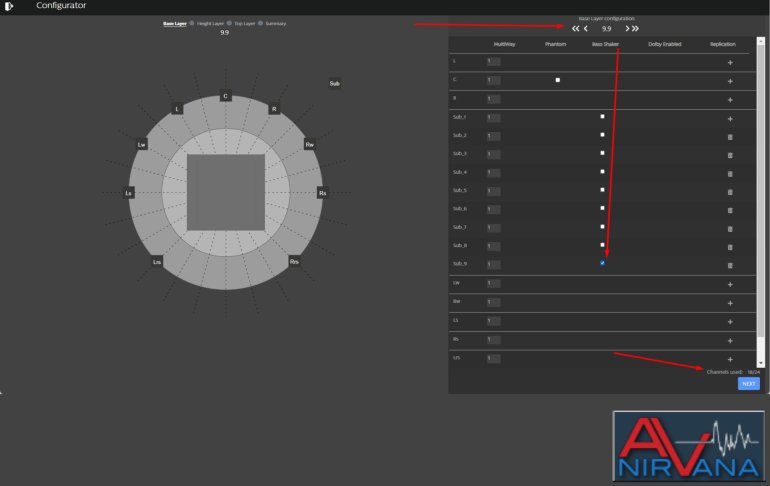Go to previous base layer configuration
Screen dimensions: 770x486
(x=586, y=29)
